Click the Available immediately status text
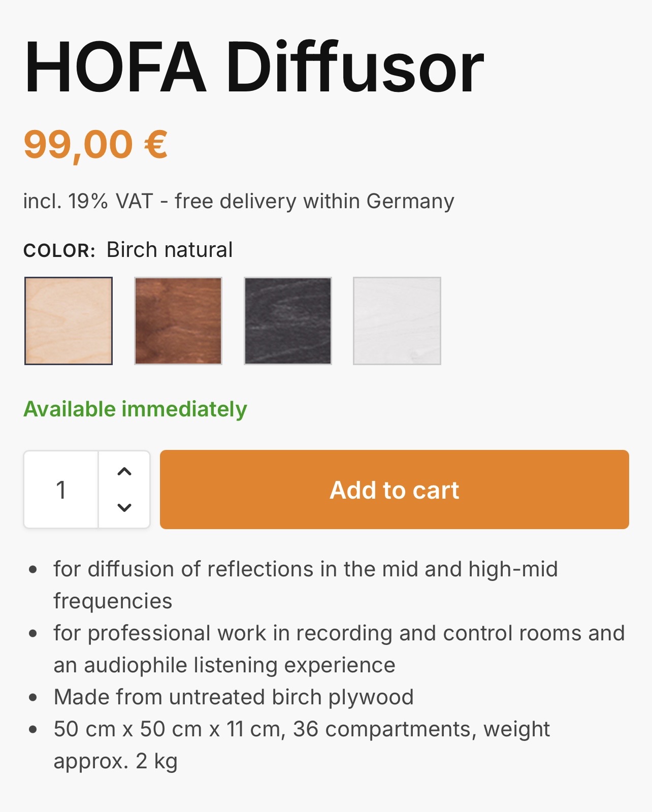 (x=135, y=409)
